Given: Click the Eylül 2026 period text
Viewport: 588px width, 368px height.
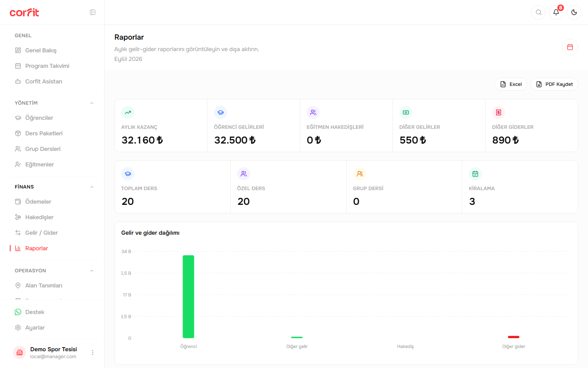Looking at the screenshot, I should tap(128, 59).
